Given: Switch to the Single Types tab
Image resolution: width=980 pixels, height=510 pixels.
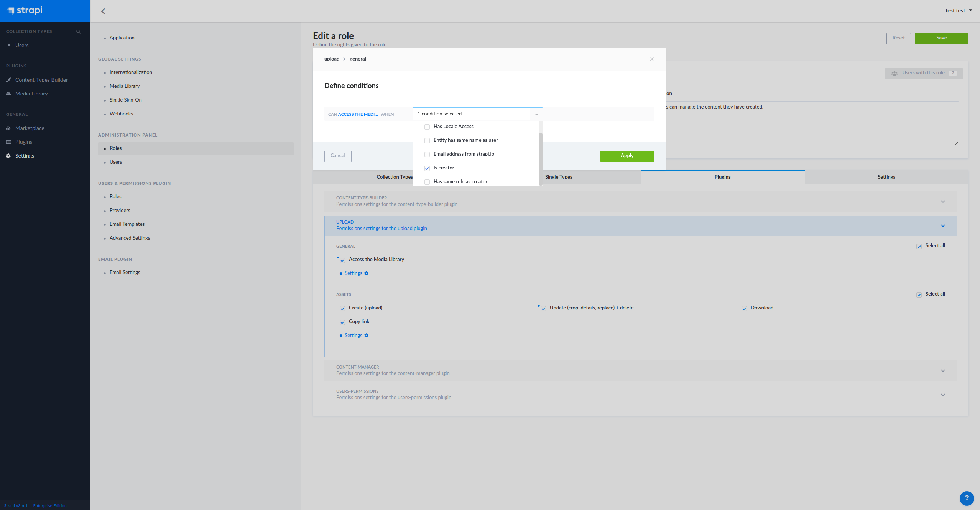Looking at the screenshot, I should [559, 177].
